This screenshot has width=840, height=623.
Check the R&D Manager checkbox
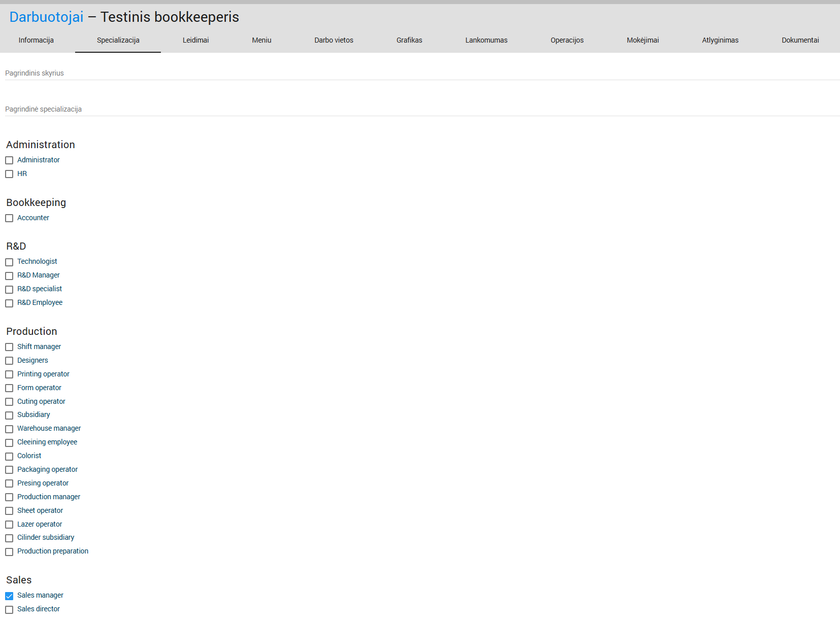coord(9,276)
